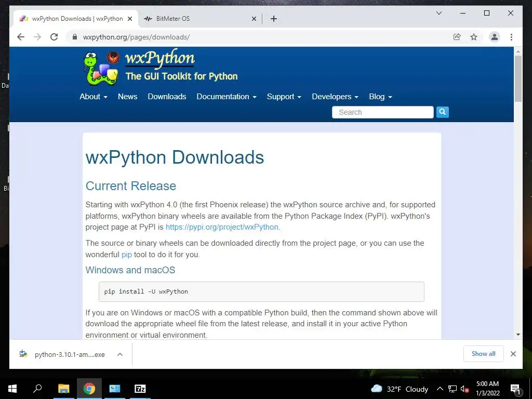Click the padlock site info icon
Viewport: 532px width, 399px height.
pos(75,37)
